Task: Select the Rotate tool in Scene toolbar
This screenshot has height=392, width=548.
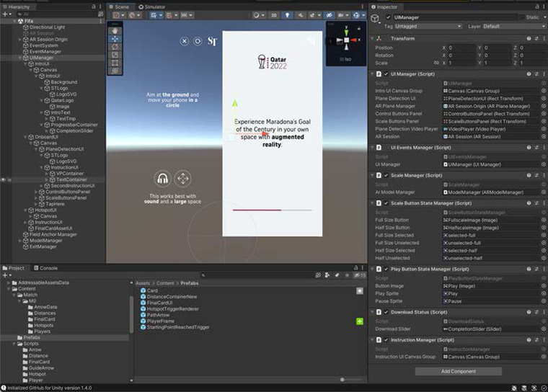Action: (x=115, y=47)
